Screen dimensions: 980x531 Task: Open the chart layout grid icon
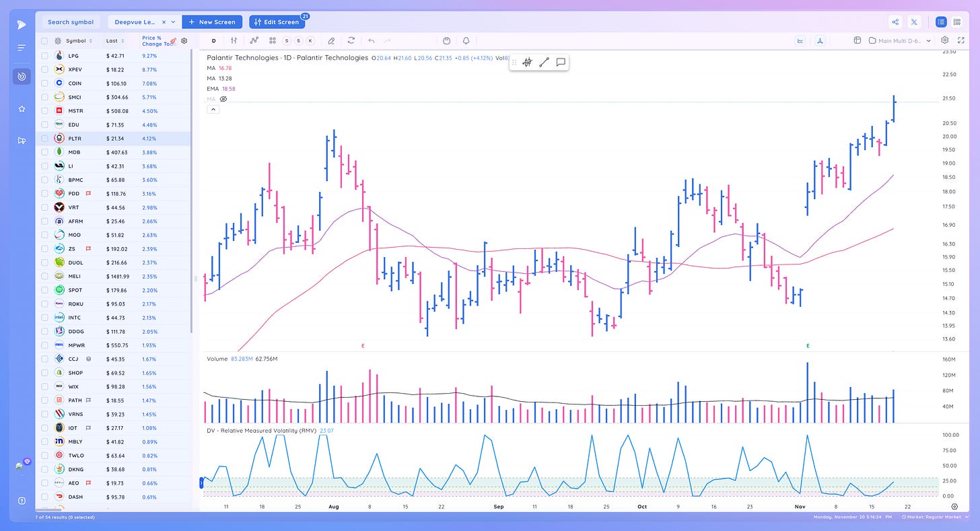858,40
